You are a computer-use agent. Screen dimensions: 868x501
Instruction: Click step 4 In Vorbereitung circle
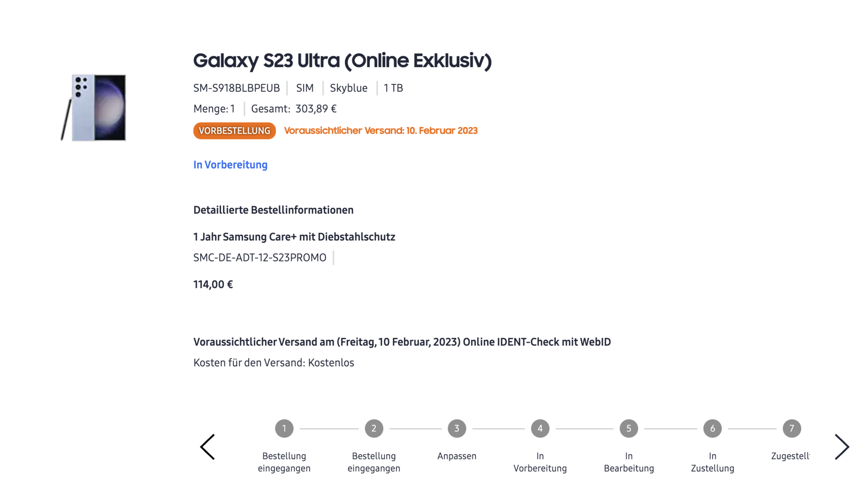(540, 428)
